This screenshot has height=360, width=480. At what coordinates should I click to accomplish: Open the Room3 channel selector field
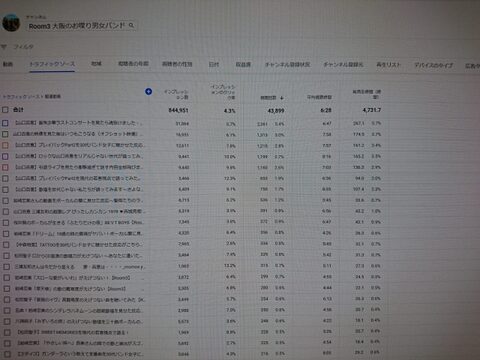81,26
